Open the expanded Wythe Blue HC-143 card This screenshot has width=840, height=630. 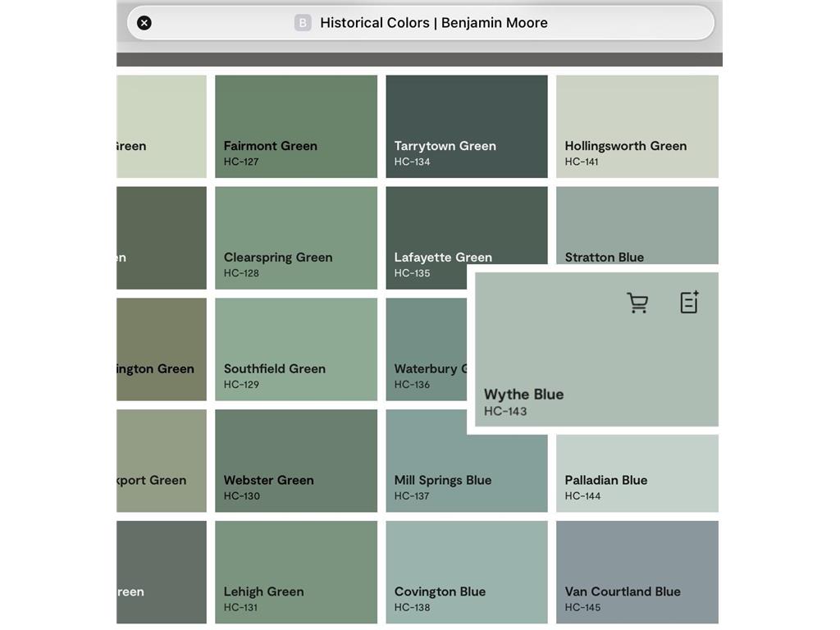(x=596, y=349)
